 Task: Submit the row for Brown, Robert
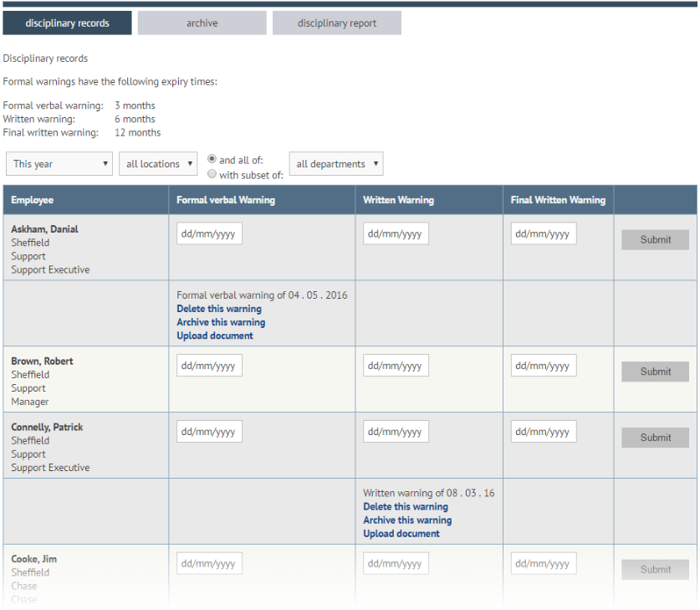(656, 372)
